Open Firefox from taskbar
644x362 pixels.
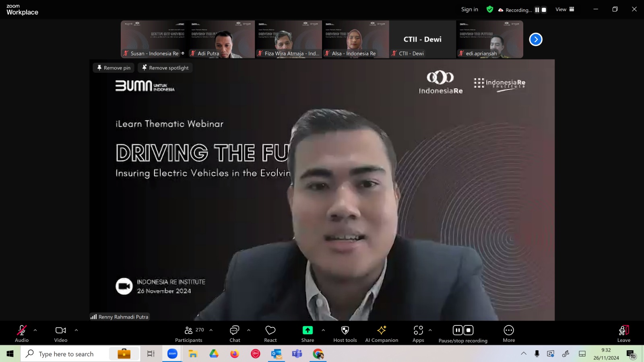pyautogui.click(x=235, y=354)
